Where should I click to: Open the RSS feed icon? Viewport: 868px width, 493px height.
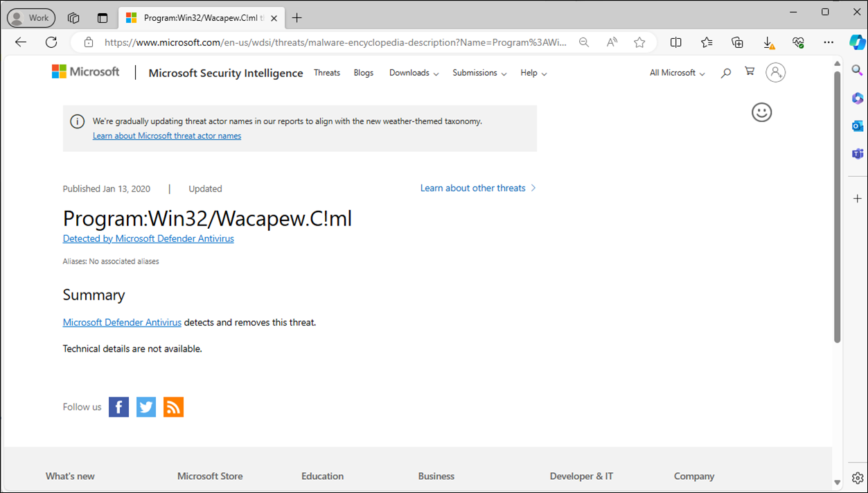[x=173, y=407]
